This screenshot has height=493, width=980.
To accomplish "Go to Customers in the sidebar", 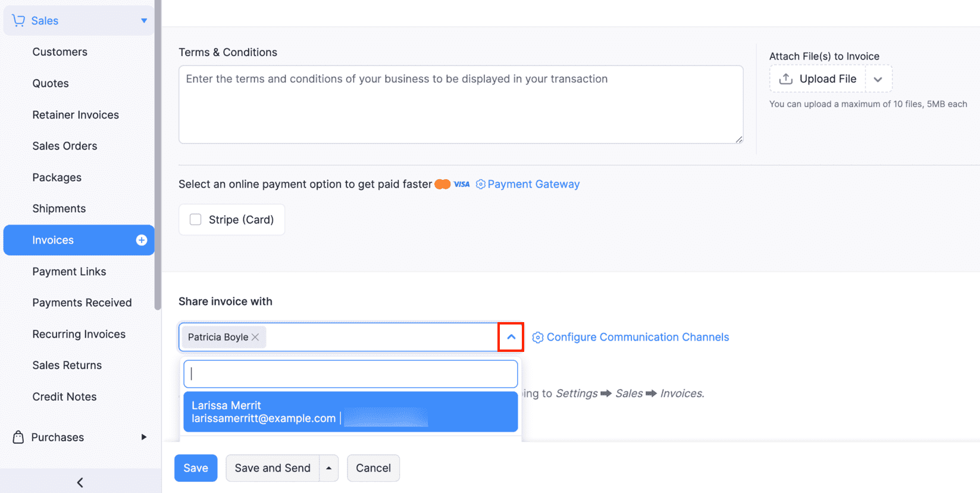I will [60, 52].
